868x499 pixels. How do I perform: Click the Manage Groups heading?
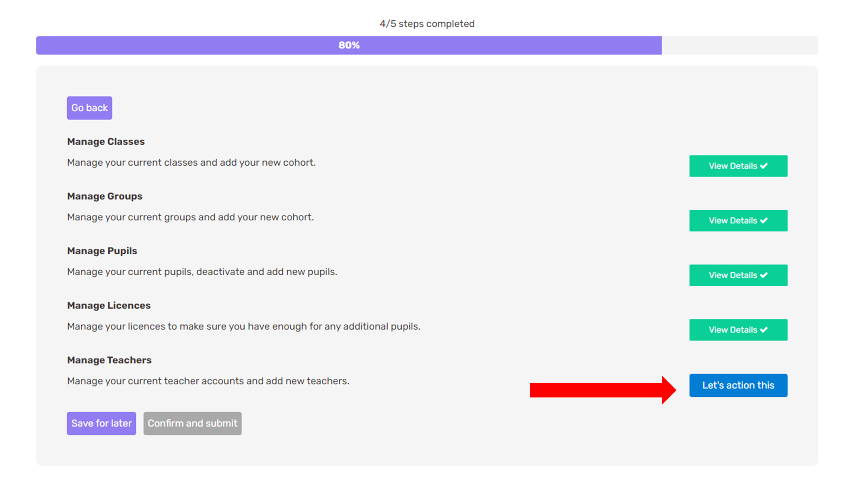(105, 196)
